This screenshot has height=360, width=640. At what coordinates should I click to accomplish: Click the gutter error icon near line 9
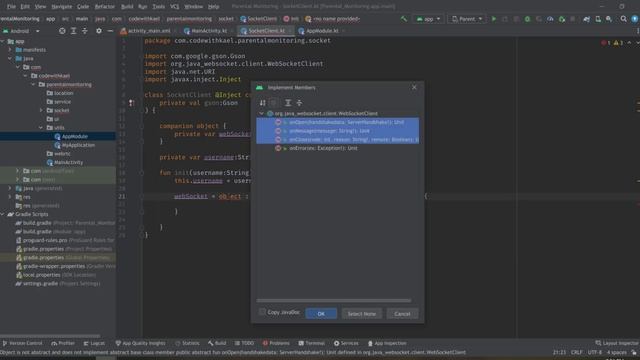pos(131,103)
